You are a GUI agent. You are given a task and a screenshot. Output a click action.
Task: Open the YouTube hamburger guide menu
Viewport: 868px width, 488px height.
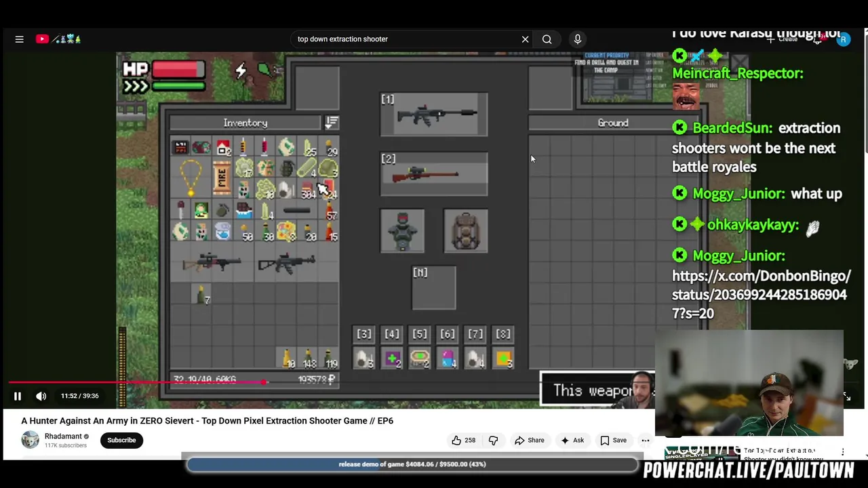tap(19, 39)
